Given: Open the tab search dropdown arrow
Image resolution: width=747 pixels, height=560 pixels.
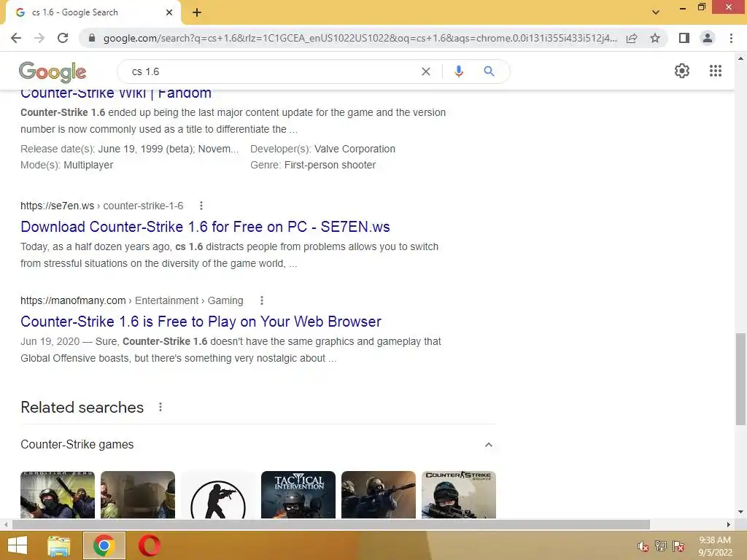Looking at the screenshot, I should [656, 12].
